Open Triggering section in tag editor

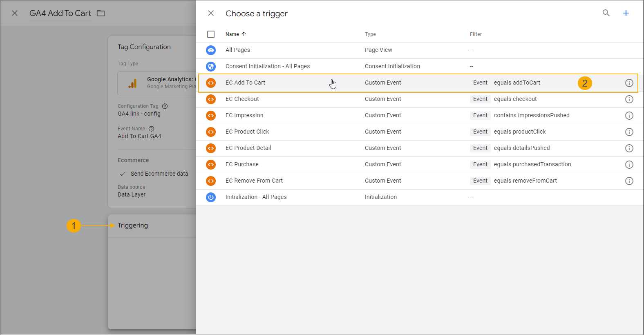[133, 226]
